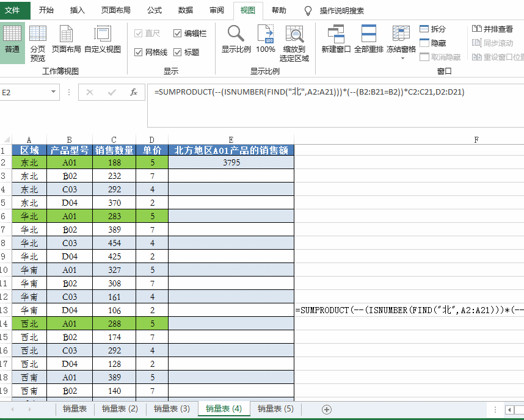Select cell E2 containing 3795

(231, 163)
